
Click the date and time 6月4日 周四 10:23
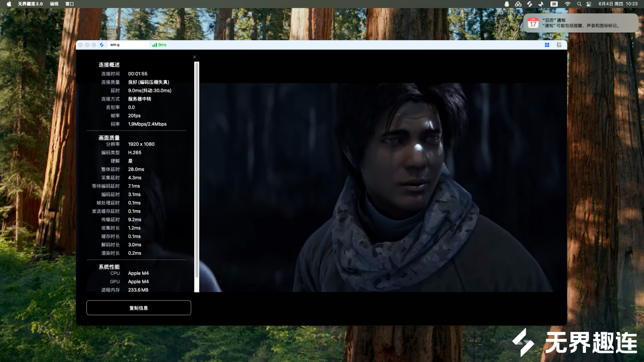pyautogui.click(x=618, y=4)
